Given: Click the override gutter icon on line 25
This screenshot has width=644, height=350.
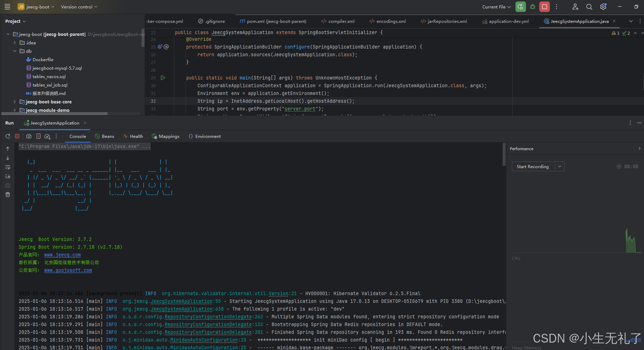Looking at the screenshot, I should point(160,47).
